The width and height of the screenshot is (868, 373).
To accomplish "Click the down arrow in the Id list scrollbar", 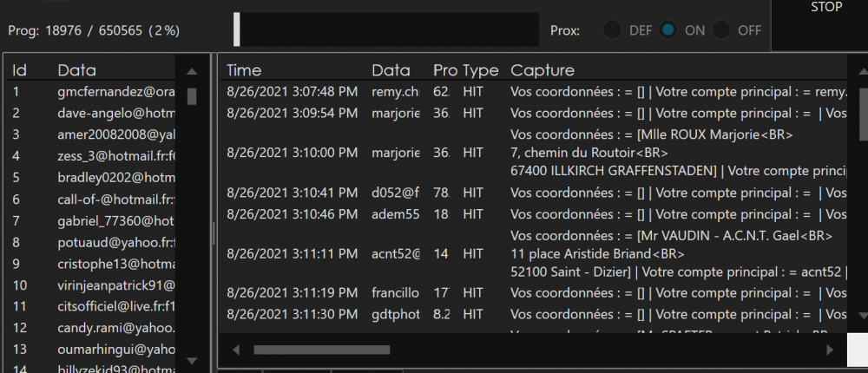I will coord(192,358).
